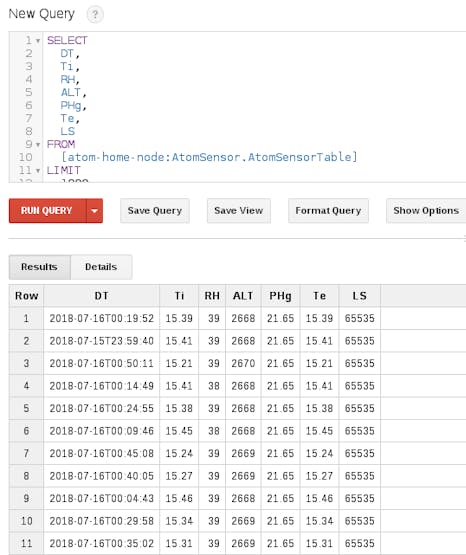Click the PHg value 21.65 in row 7
Image resolution: width=466 pixels, height=555 pixels.
coord(280,453)
